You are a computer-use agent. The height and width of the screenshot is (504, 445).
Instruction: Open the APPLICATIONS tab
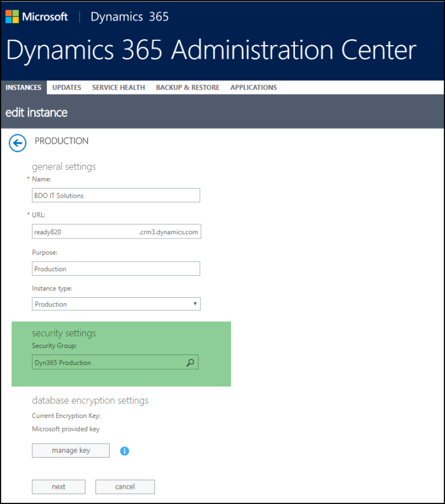tap(253, 87)
